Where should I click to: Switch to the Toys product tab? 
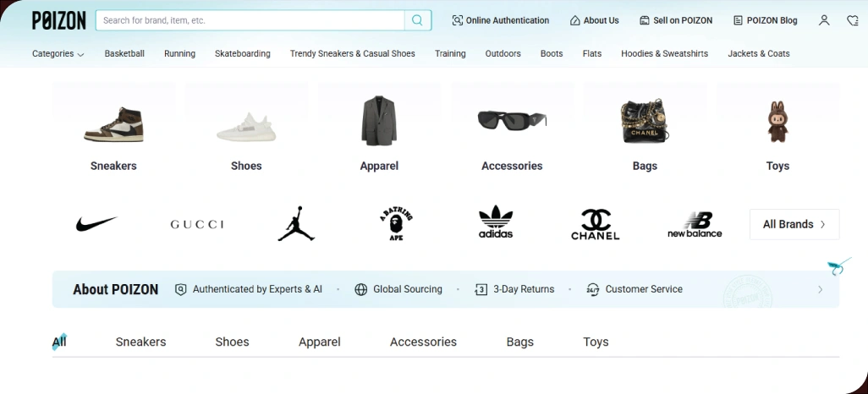click(596, 342)
